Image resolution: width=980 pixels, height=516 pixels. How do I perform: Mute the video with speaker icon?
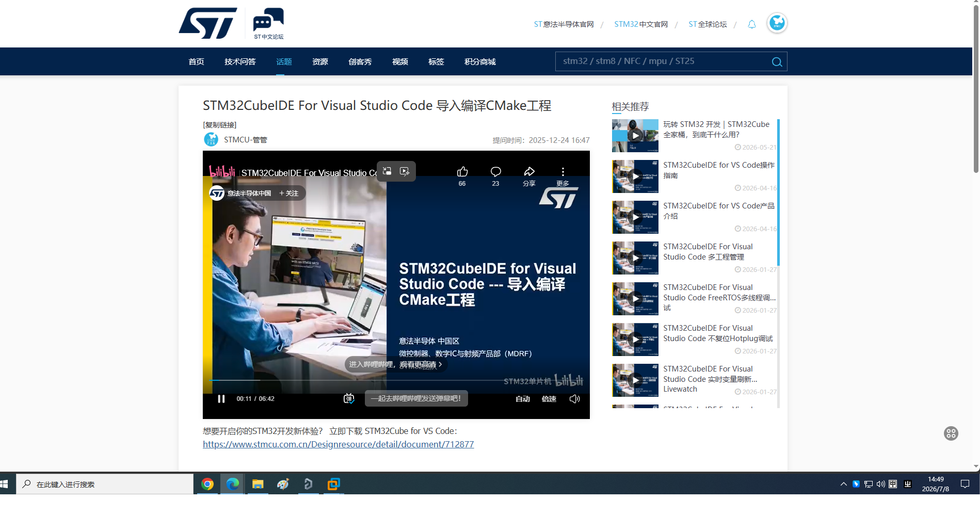coord(574,399)
